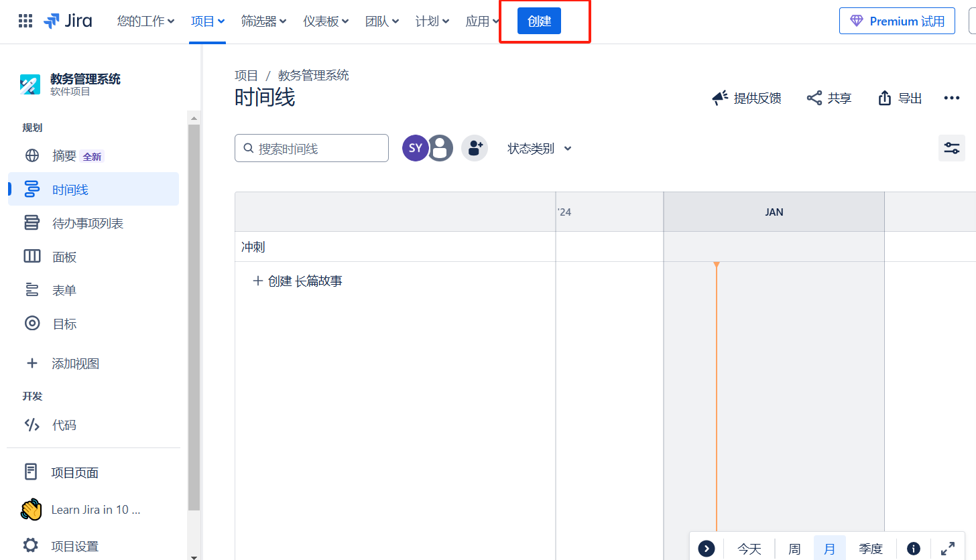Click the 教务管理系统 project rocket avatar
Image resolution: width=976 pixels, height=560 pixels.
tap(30, 84)
